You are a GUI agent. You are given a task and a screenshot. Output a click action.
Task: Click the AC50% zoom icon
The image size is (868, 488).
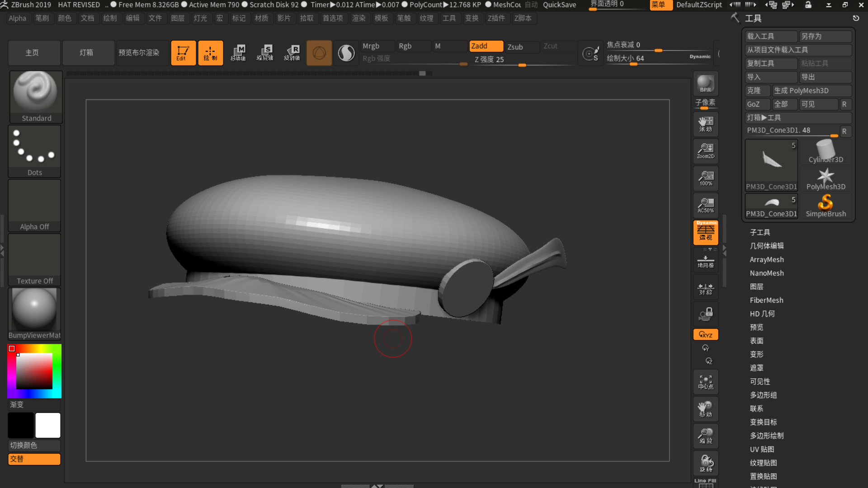coord(705,205)
